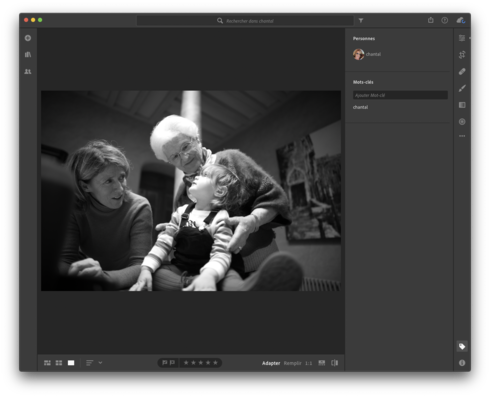Select the Radial Gradient tool
490x397 pixels.
[x=462, y=122]
